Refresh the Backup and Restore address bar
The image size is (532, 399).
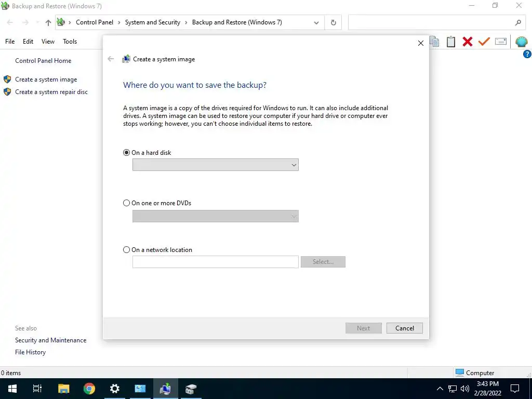coord(333,22)
